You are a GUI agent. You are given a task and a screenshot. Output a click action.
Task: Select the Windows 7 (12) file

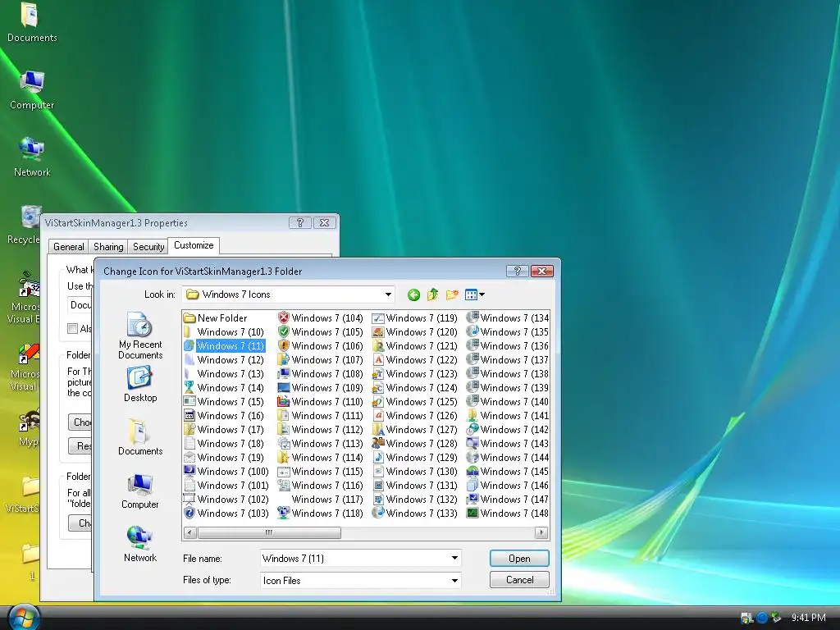click(224, 360)
